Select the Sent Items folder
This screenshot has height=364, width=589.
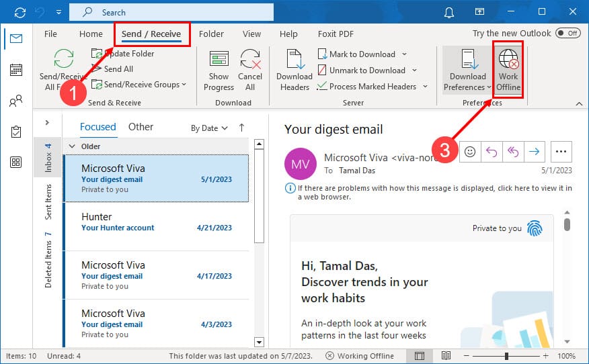click(48, 201)
